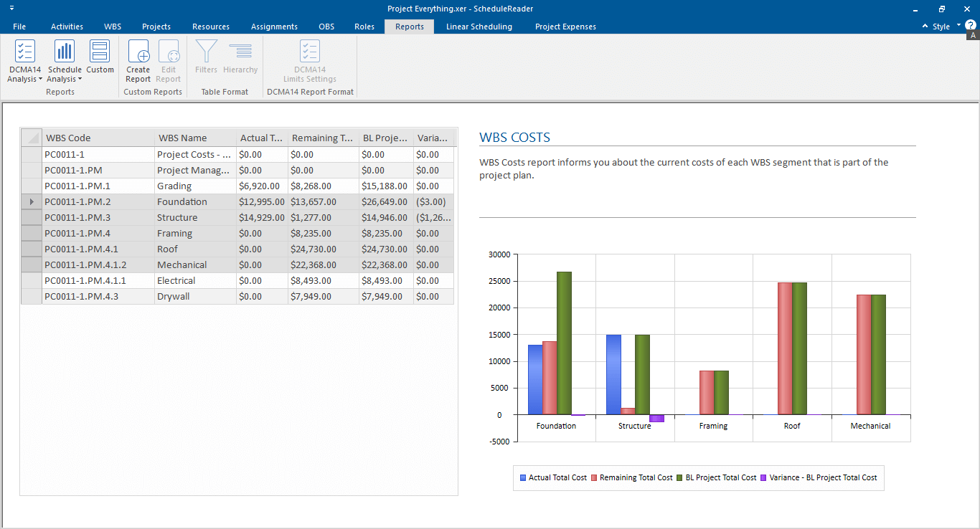This screenshot has width=980, height=529.
Task: Switch to the Resources tab
Action: coord(211,27)
